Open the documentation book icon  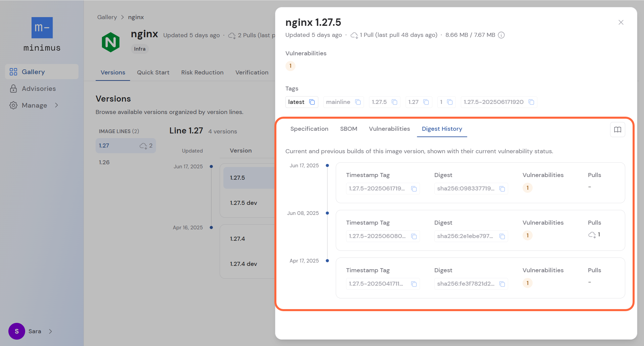(x=618, y=129)
